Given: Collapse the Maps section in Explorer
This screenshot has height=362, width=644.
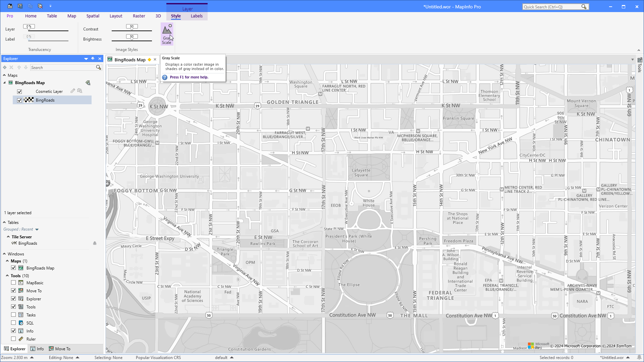Looking at the screenshot, I should [4, 75].
